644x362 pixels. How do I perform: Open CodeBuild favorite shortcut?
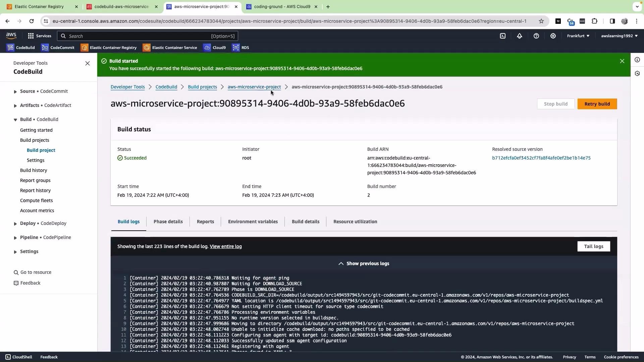pyautogui.click(x=21, y=48)
